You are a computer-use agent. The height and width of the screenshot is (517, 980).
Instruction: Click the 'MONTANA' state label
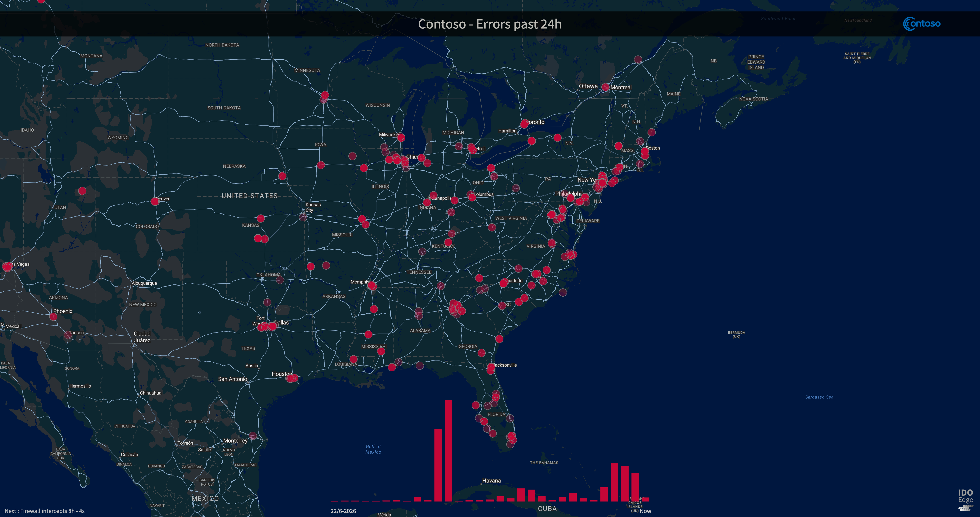[x=91, y=56]
